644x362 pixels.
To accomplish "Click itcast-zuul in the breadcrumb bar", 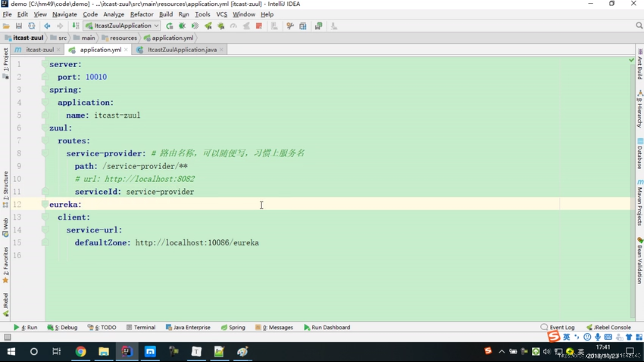I will 24,38.
